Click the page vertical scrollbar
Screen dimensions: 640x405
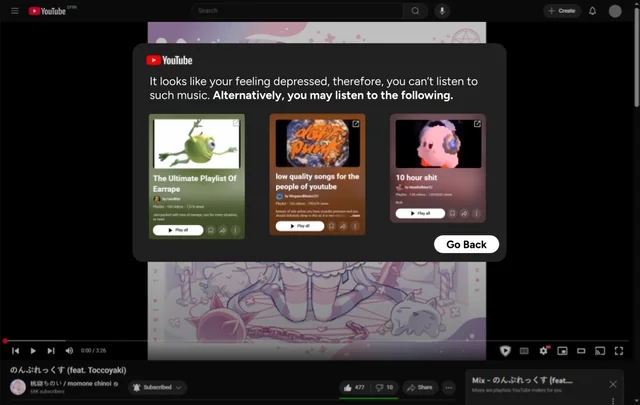[636, 57]
